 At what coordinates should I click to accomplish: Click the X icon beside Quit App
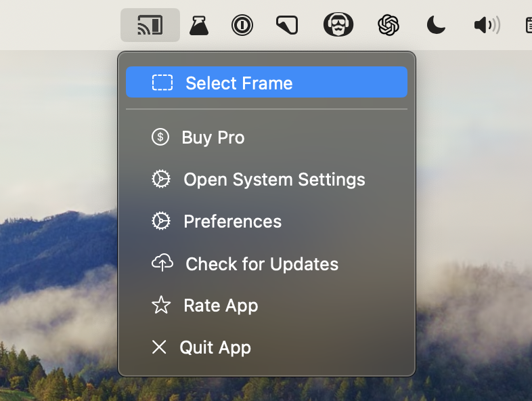159,347
